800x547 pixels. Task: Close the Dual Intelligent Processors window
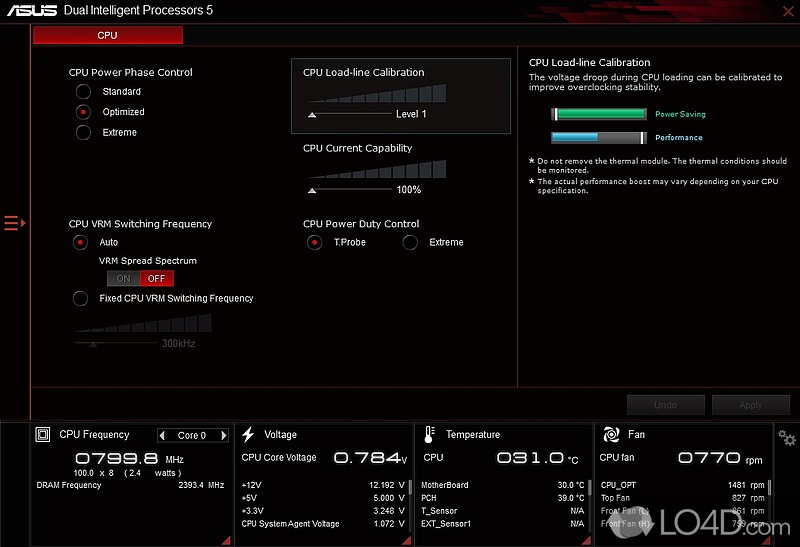pos(788,11)
